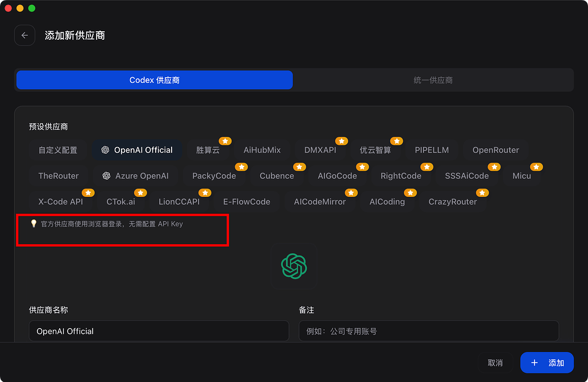Switch to Codex 供应商 tab
Image resolution: width=588 pixels, height=382 pixels.
[155, 80]
